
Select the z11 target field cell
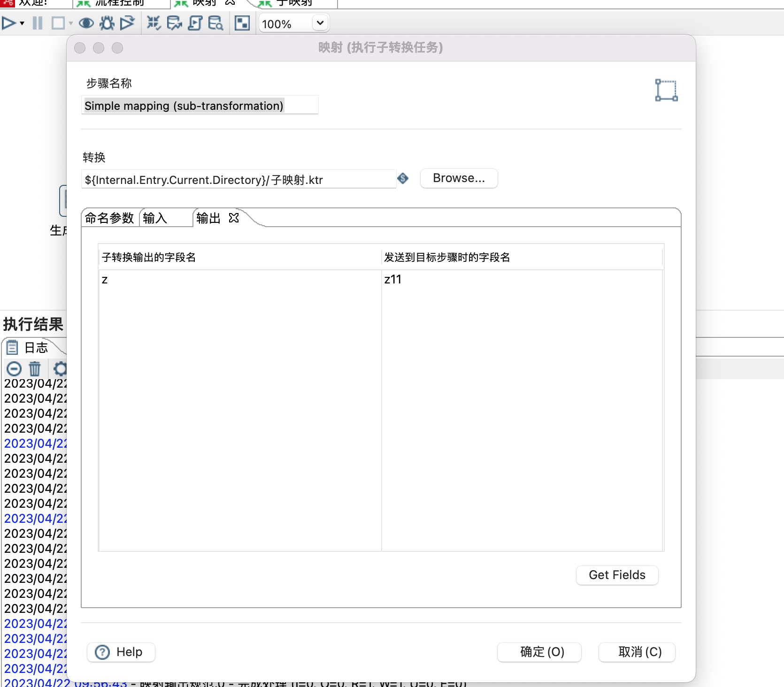tap(521, 280)
